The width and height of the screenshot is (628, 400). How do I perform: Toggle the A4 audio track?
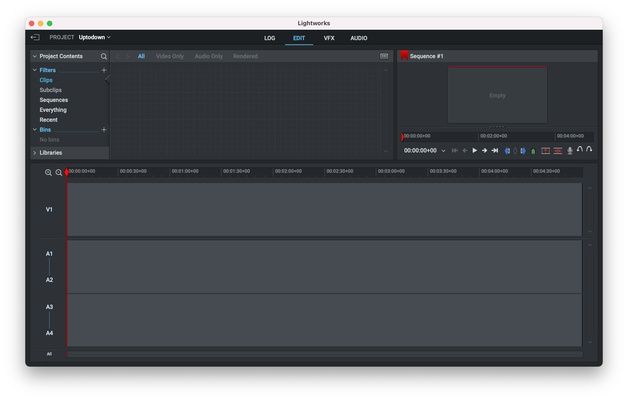coord(49,333)
